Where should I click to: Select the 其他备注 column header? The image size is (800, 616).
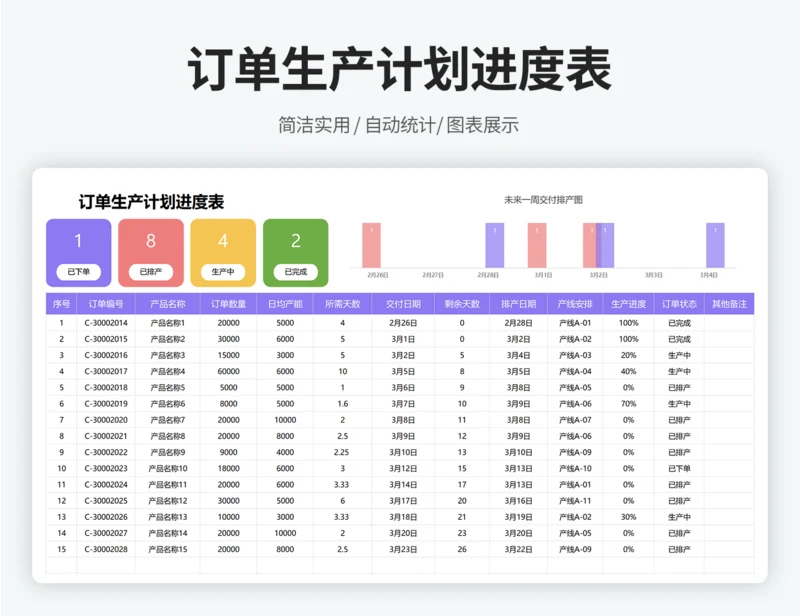coord(729,304)
